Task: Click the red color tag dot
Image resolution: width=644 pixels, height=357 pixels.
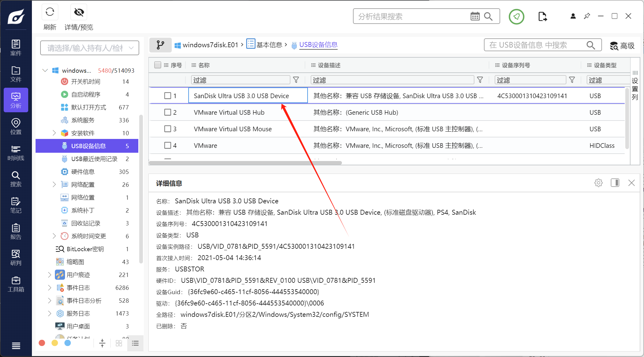Action: point(42,343)
